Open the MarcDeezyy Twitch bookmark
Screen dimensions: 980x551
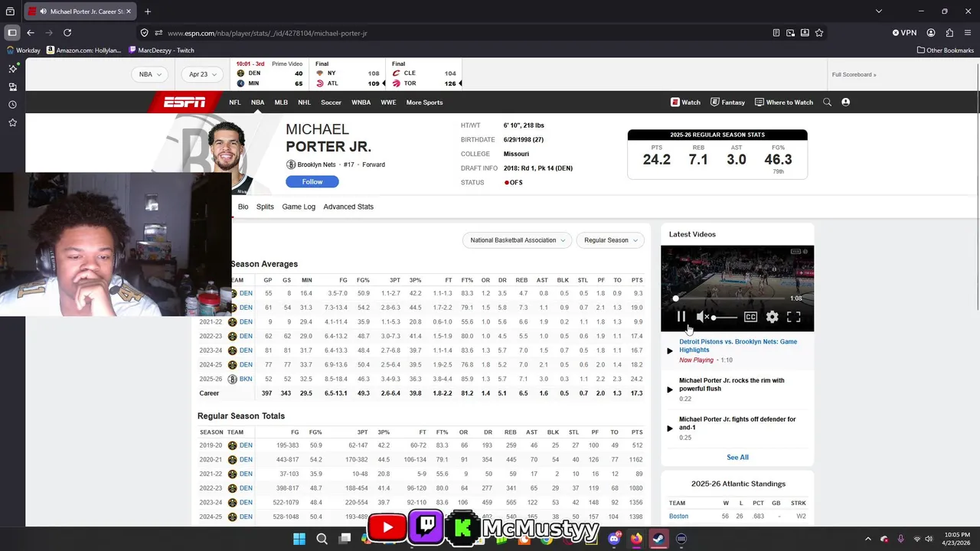(162, 51)
